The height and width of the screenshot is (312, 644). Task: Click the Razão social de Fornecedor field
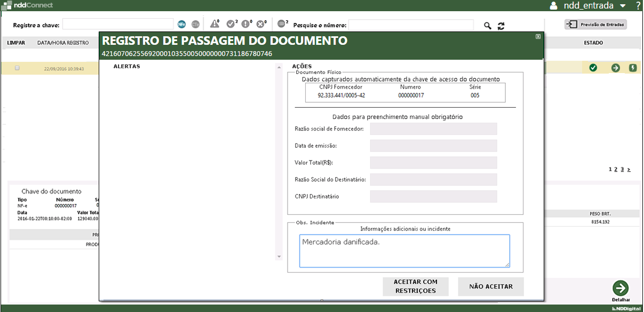[433, 129]
